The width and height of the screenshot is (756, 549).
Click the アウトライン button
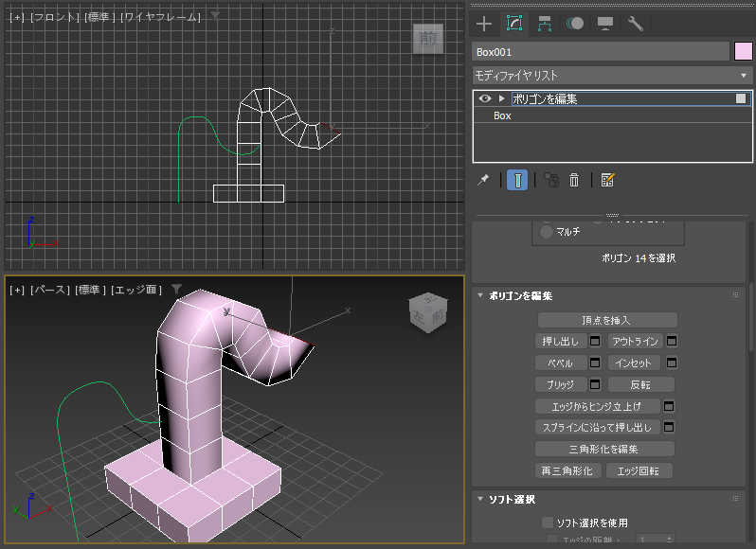pos(635,342)
